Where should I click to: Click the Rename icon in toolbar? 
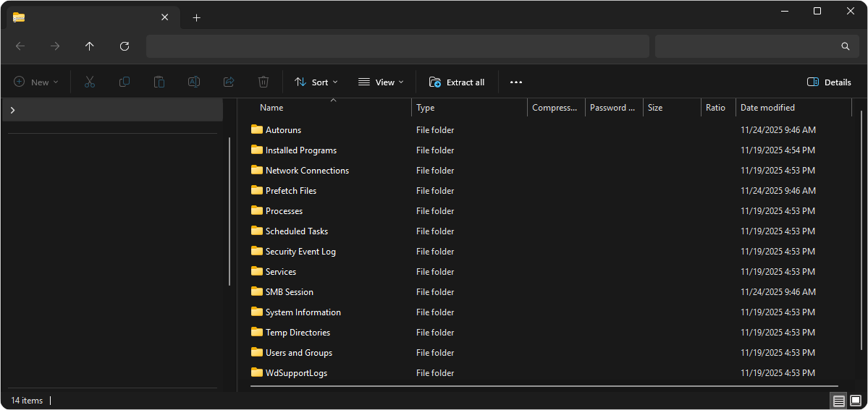point(194,82)
